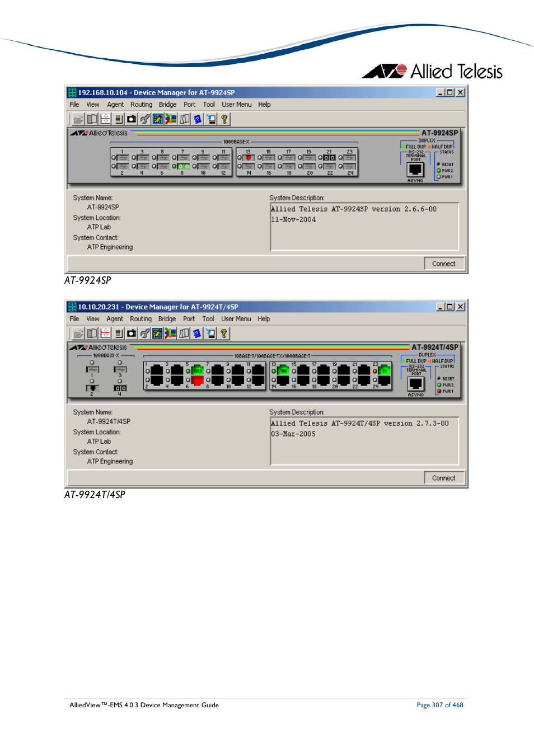Click the yellow question mark in AT-9924T/4SP toolbar

224,334
